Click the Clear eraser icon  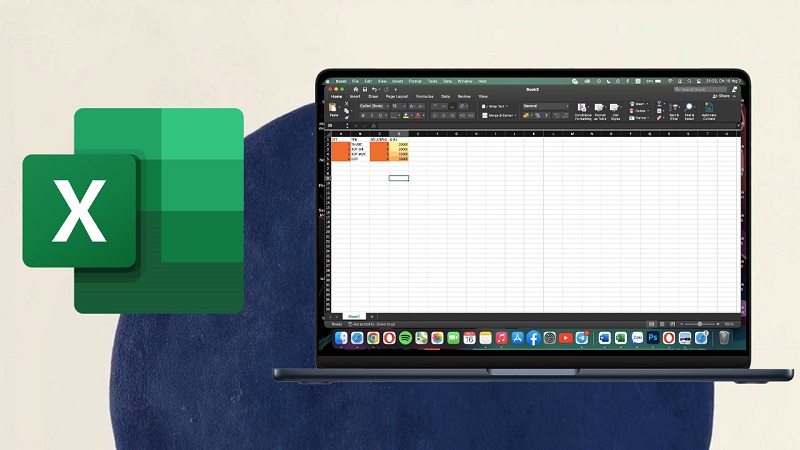(x=659, y=118)
